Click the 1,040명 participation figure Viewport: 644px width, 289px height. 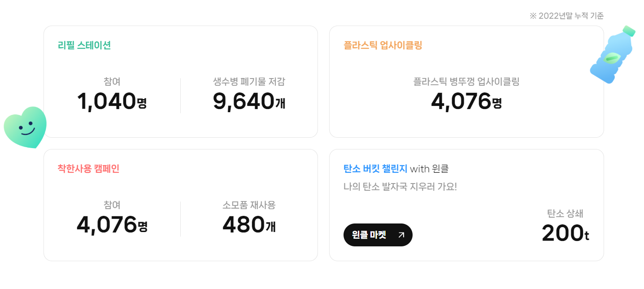[x=112, y=101]
